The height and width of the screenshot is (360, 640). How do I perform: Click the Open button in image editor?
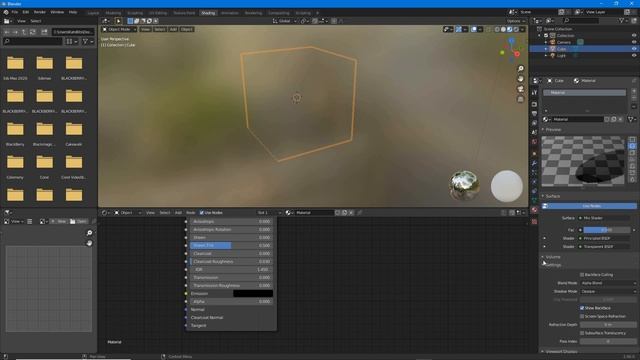click(x=78, y=221)
